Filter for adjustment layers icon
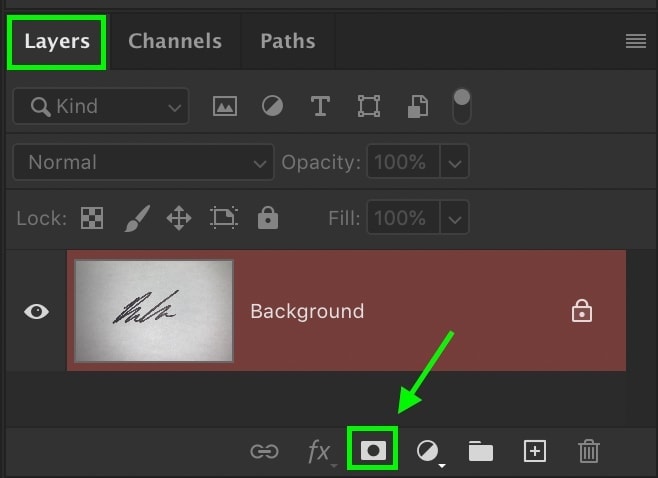The height and width of the screenshot is (478, 658). click(272, 106)
